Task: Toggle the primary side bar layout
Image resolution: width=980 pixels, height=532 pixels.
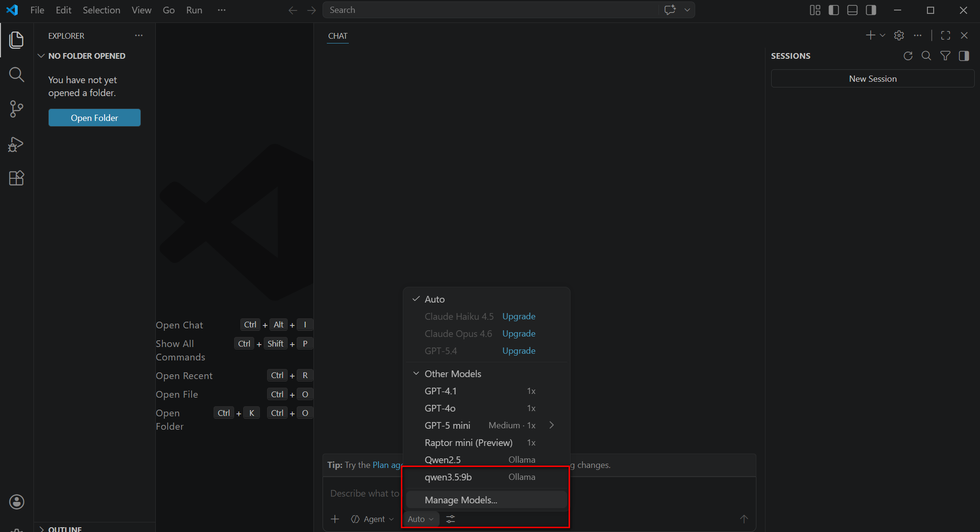Action: tap(834, 10)
